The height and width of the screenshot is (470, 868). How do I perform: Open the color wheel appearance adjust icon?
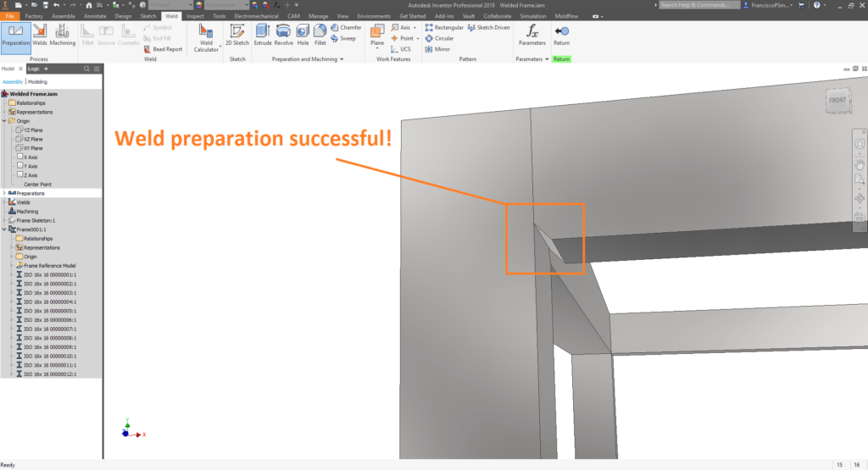(x=199, y=5)
